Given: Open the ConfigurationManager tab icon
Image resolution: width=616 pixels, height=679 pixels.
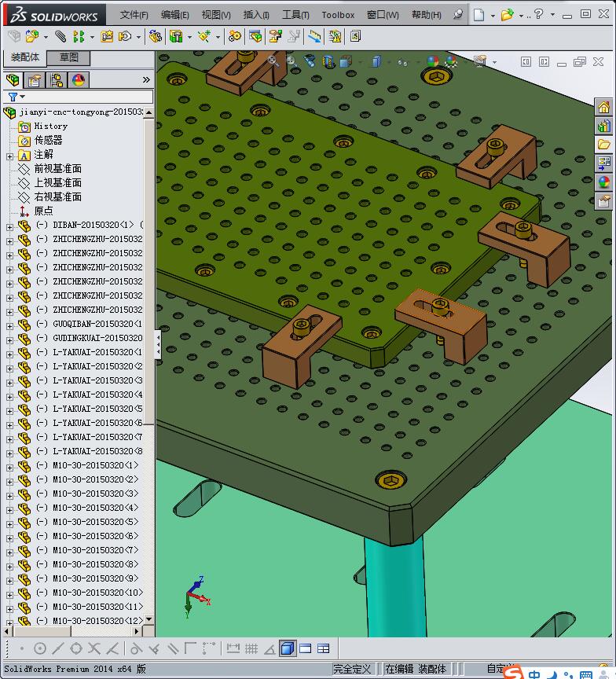Looking at the screenshot, I should (57, 80).
